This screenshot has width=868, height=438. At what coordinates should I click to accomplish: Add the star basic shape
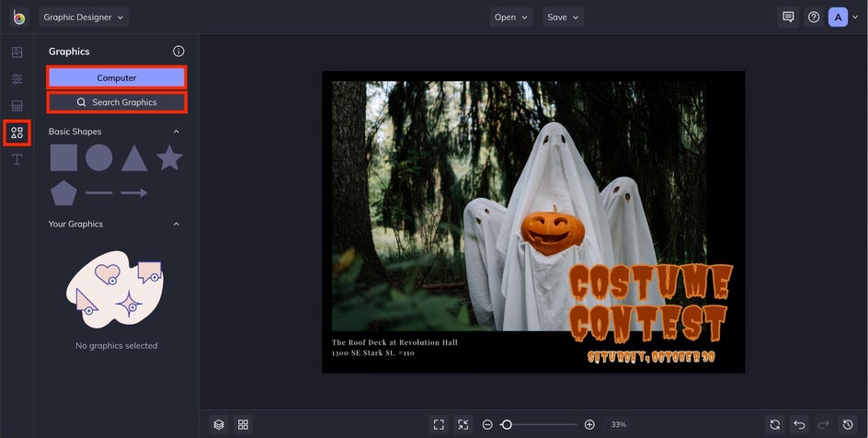click(x=169, y=158)
